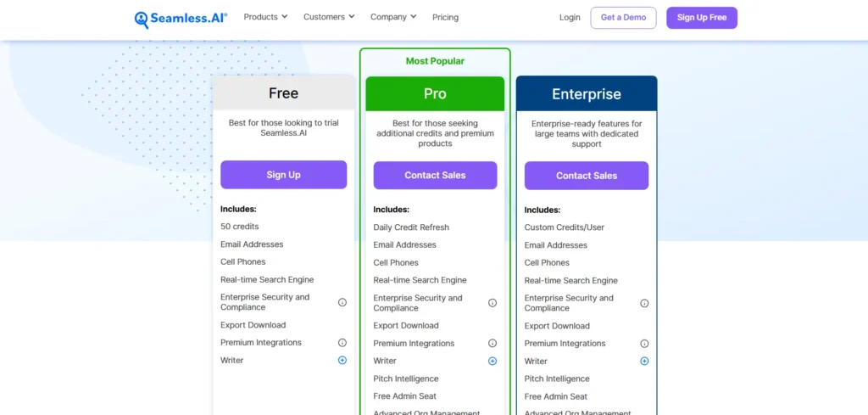Show info for Pro Enterprise Security and Compliance
This screenshot has width=868, height=415.
pos(492,303)
